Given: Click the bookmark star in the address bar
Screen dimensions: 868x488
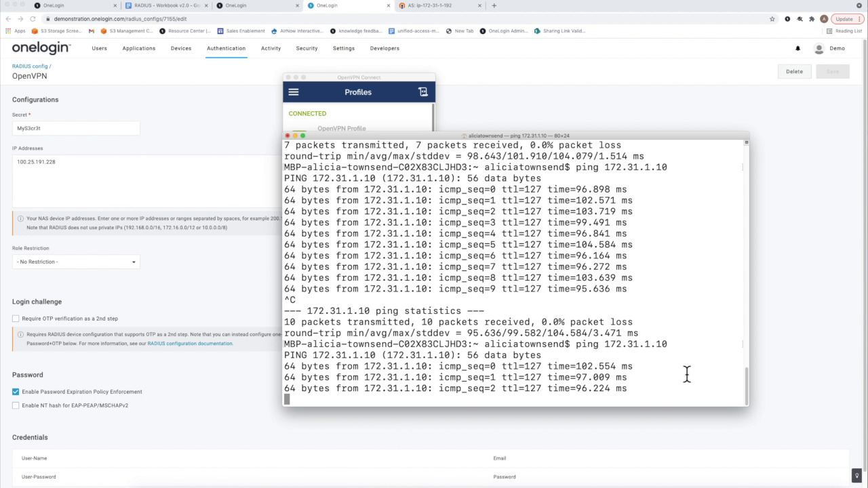Looking at the screenshot, I should pos(772,19).
